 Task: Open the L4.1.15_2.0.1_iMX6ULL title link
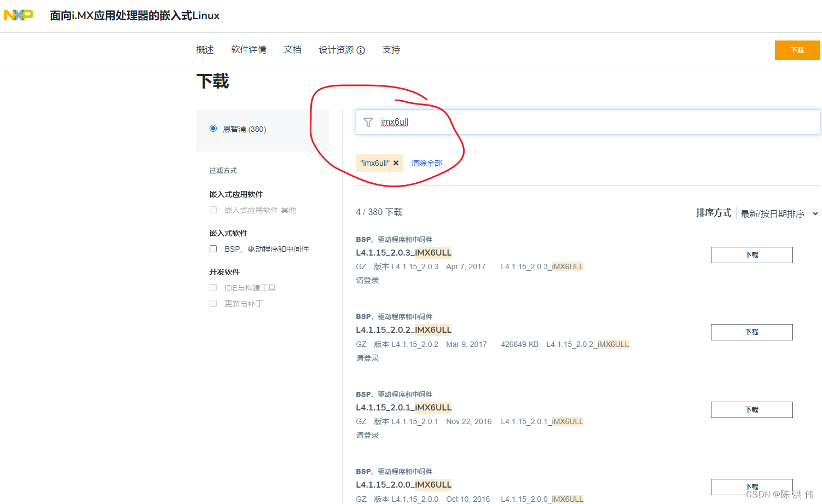coord(404,408)
